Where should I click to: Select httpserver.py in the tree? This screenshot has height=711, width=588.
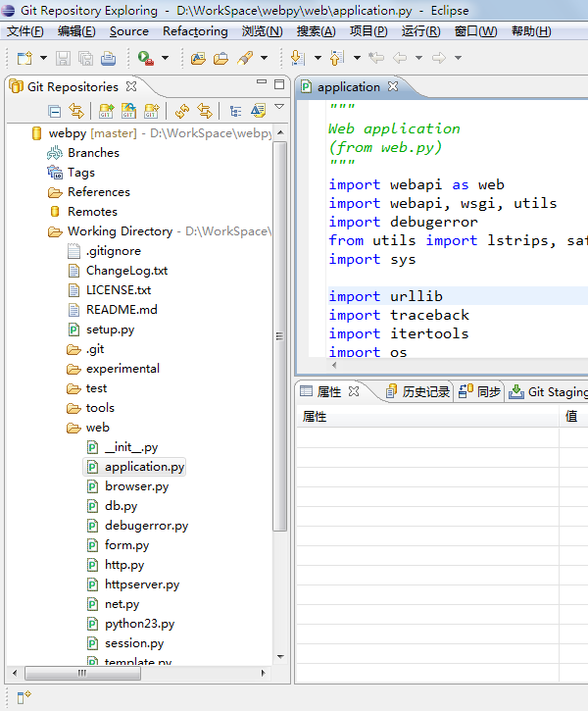pos(133,584)
